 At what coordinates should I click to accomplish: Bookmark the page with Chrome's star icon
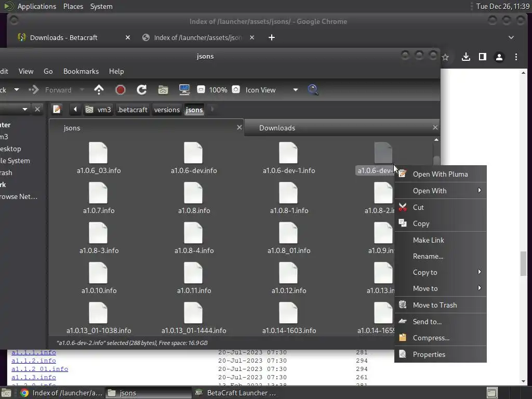[x=445, y=57]
